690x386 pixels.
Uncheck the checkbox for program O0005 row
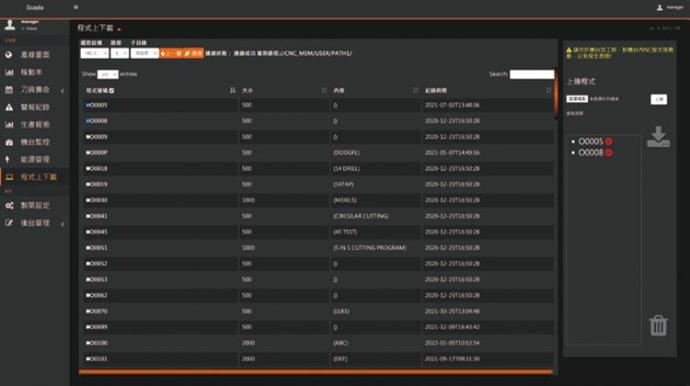(88, 105)
